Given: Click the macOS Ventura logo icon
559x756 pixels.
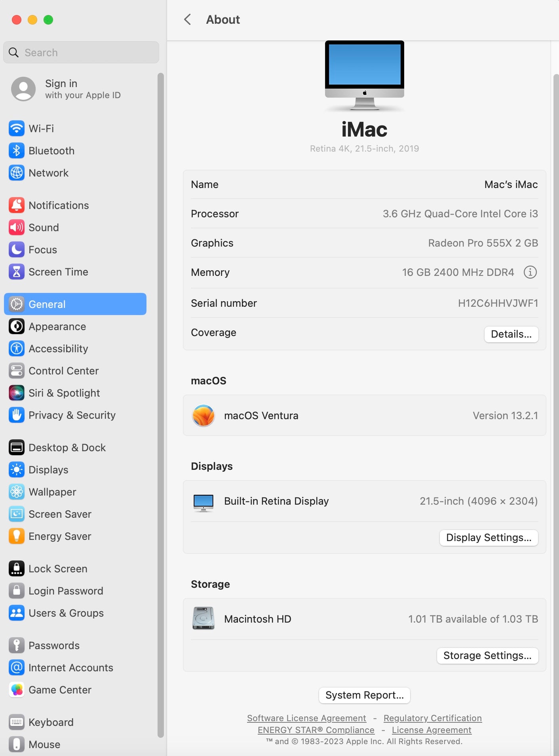Looking at the screenshot, I should coord(203,415).
